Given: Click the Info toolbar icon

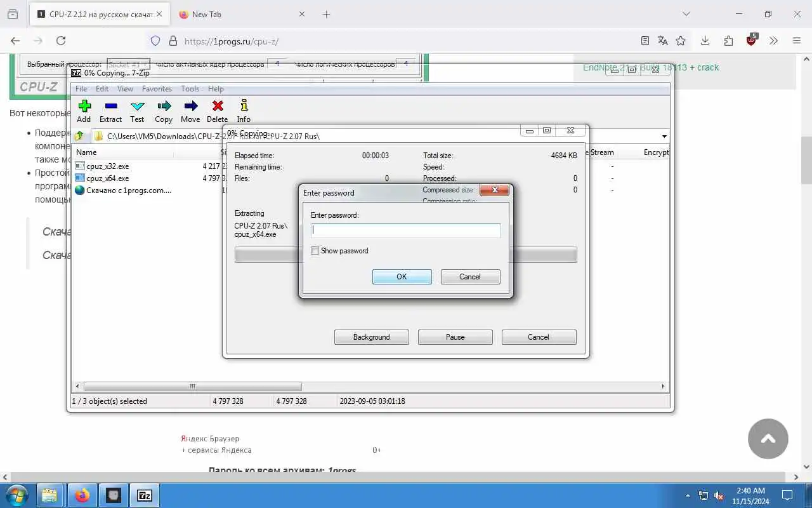Looking at the screenshot, I should pyautogui.click(x=244, y=111).
